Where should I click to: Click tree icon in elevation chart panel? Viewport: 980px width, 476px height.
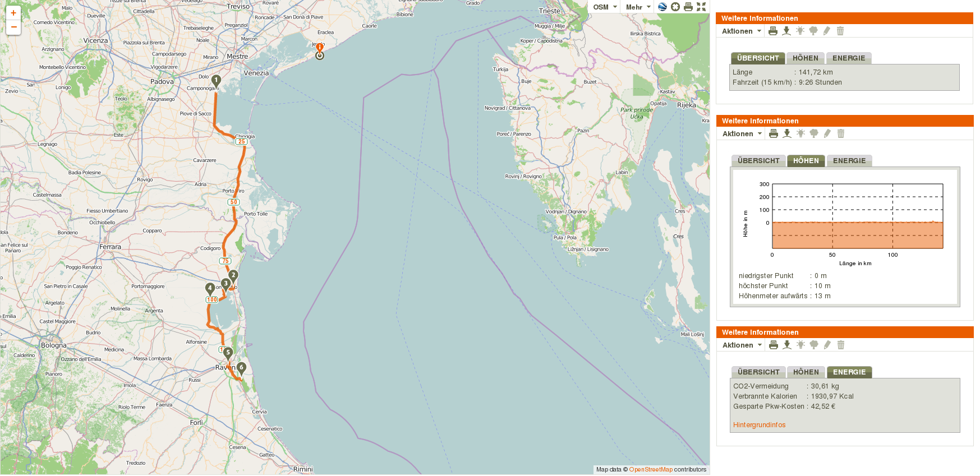pos(814,133)
